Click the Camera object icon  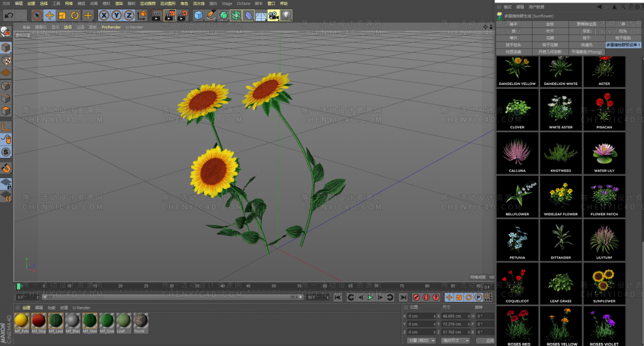(274, 15)
